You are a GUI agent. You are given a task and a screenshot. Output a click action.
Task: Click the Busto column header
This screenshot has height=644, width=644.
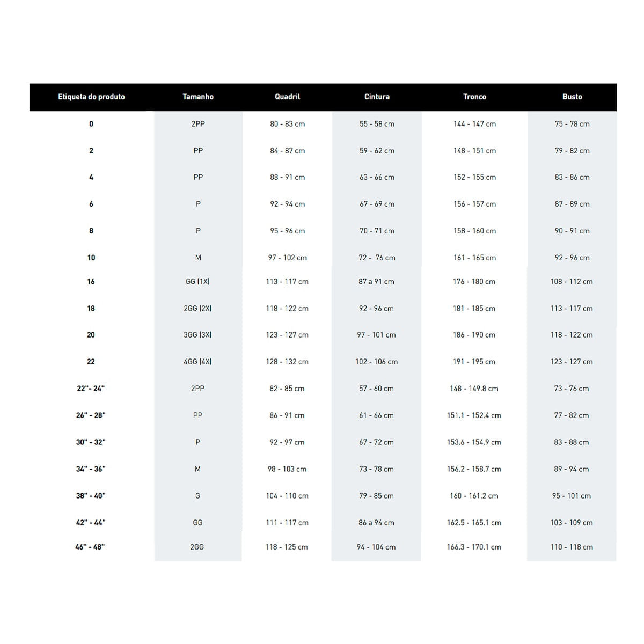[x=572, y=97]
